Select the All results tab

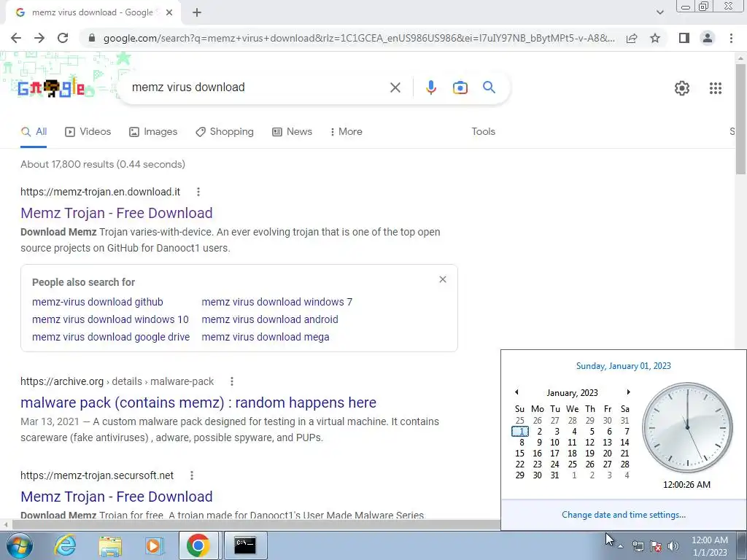coord(34,132)
